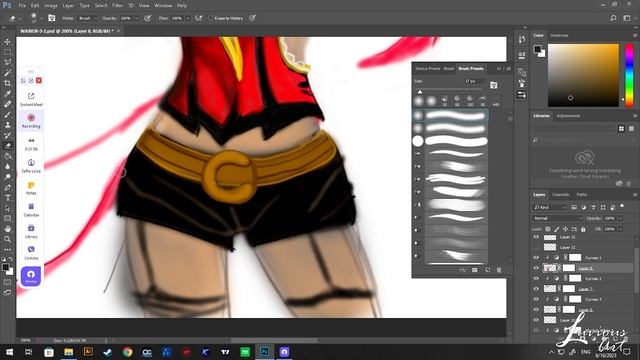640x360 pixels.
Task: Hide the Curves 3 layer
Action: [536, 299]
